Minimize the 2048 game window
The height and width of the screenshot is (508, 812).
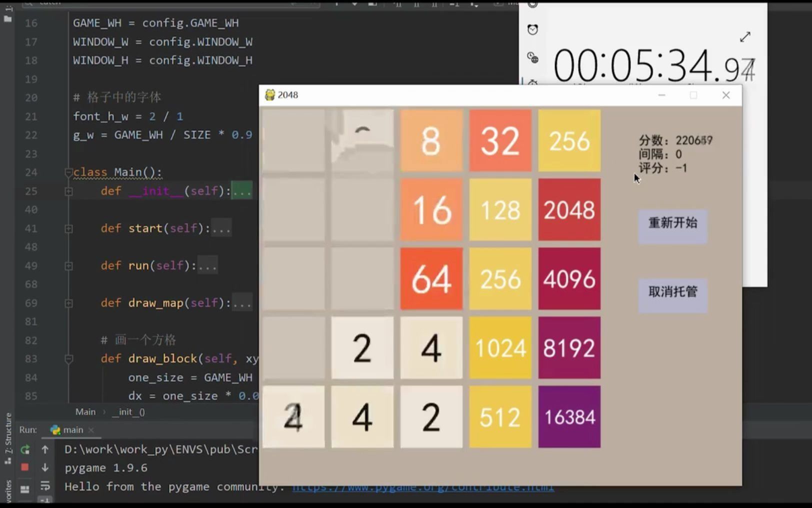(x=661, y=95)
